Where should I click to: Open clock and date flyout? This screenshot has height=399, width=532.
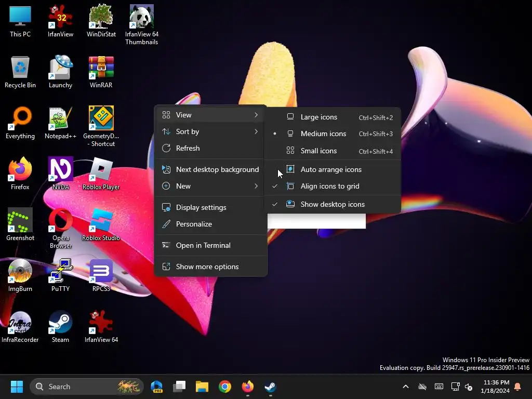[x=495, y=387]
